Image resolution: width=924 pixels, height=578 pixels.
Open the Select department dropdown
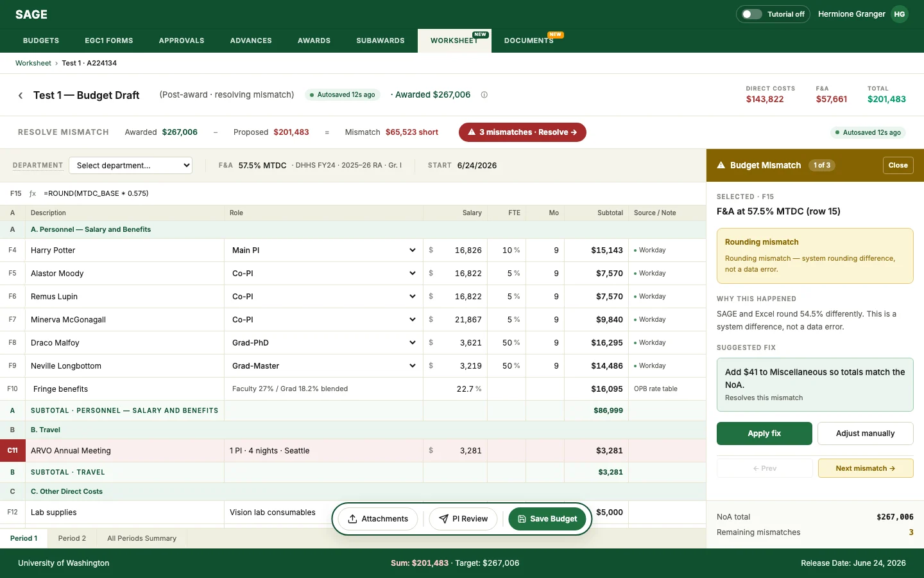(131, 166)
